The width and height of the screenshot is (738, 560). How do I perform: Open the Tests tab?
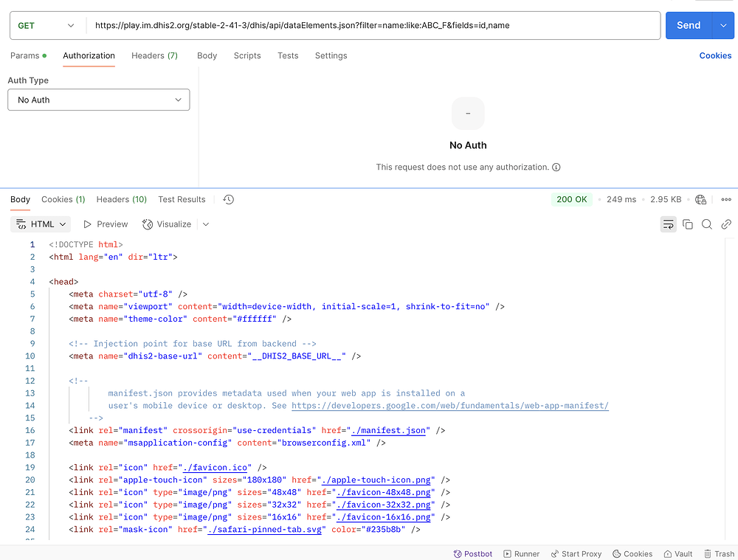pos(288,55)
